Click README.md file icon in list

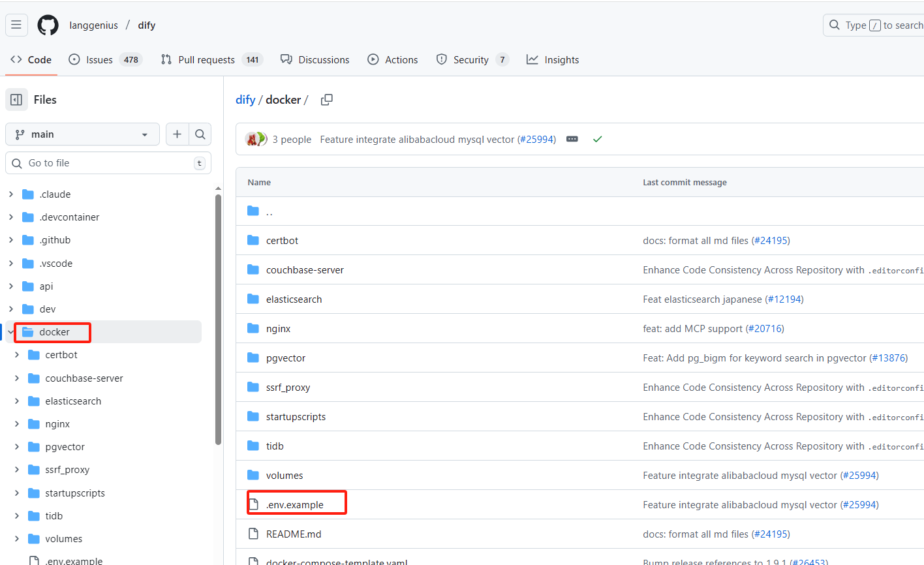pos(253,534)
